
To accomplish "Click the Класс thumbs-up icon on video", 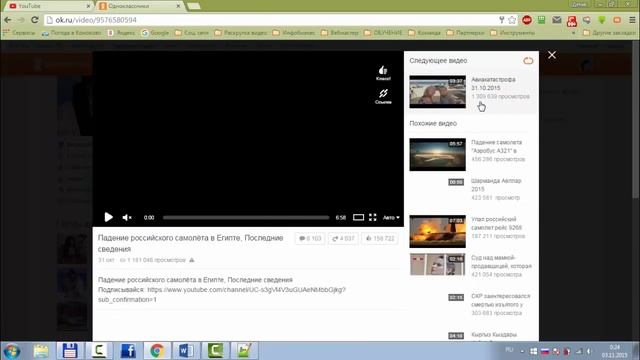I will point(383,73).
